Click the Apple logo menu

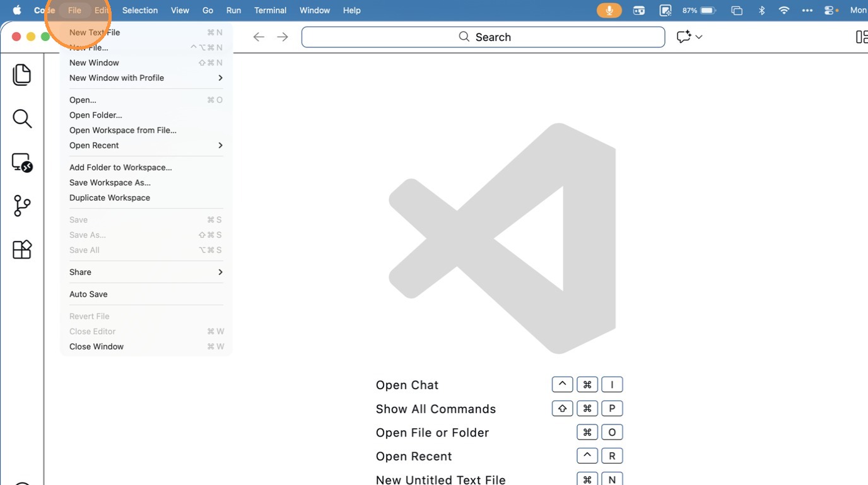17,10
